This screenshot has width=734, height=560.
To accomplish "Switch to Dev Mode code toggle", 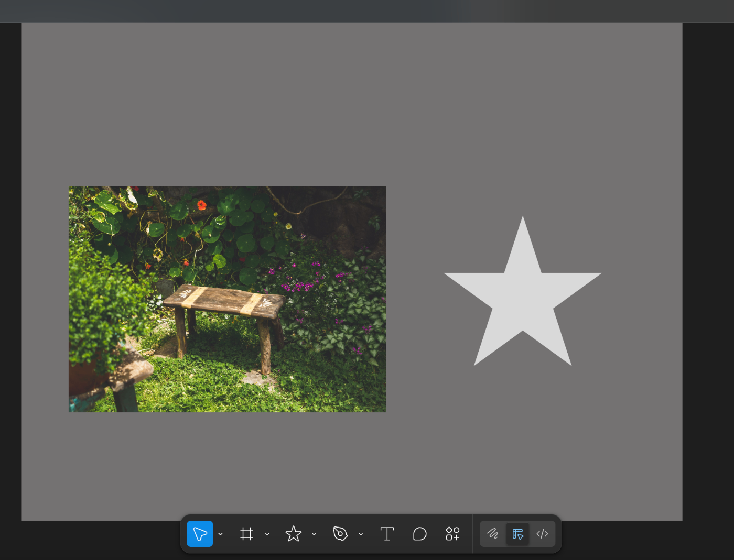I will pos(542,534).
